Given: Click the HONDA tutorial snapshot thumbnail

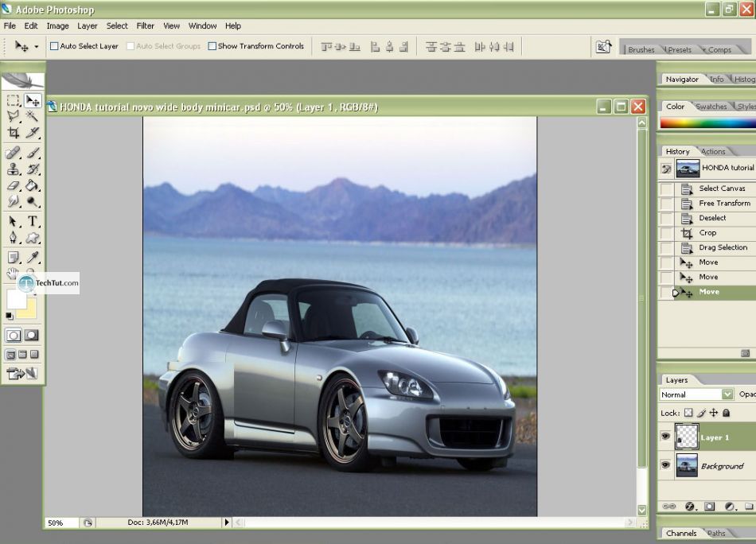Looking at the screenshot, I should point(688,169).
